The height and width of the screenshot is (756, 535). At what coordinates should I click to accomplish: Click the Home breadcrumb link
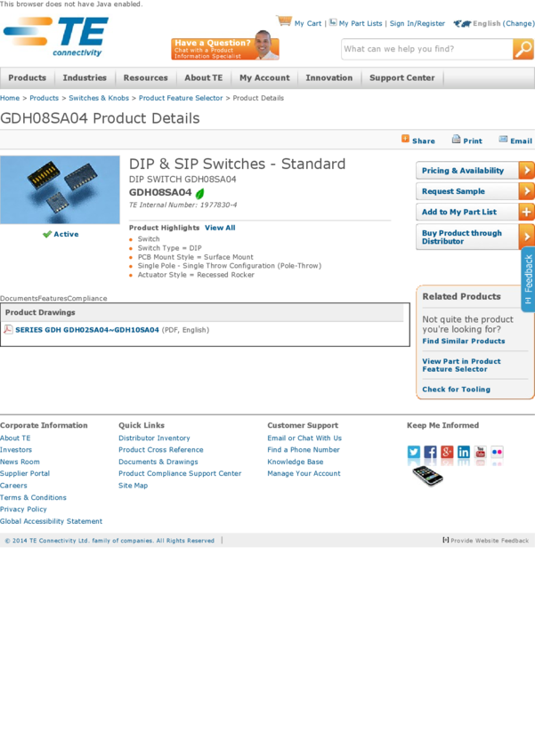(10, 98)
